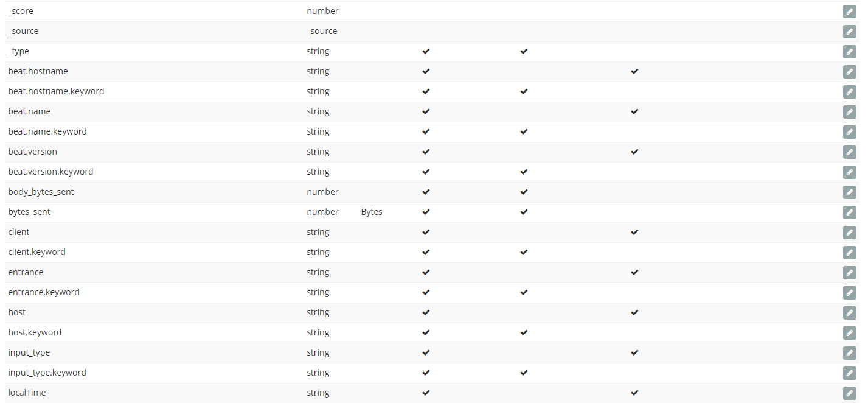Click pencil icon for _type row
Image resolution: width=868 pixels, height=403 pixels.
(x=849, y=52)
